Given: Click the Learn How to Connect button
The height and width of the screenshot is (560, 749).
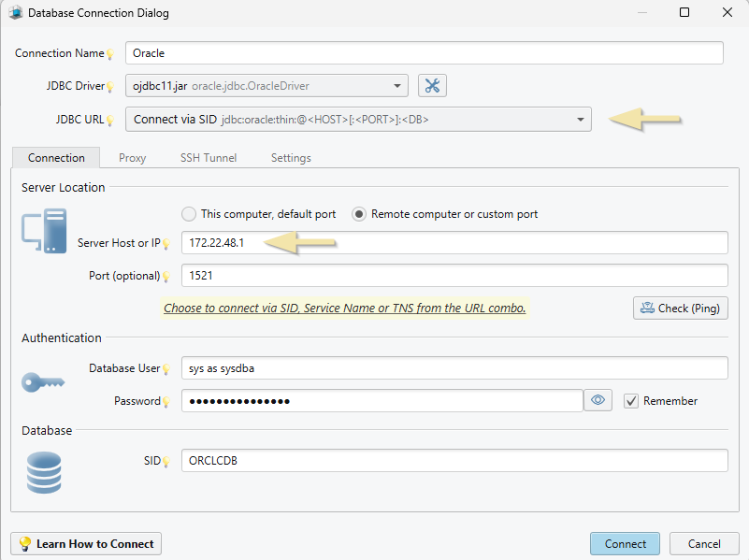Looking at the screenshot, I should click(x=85, y=543).
